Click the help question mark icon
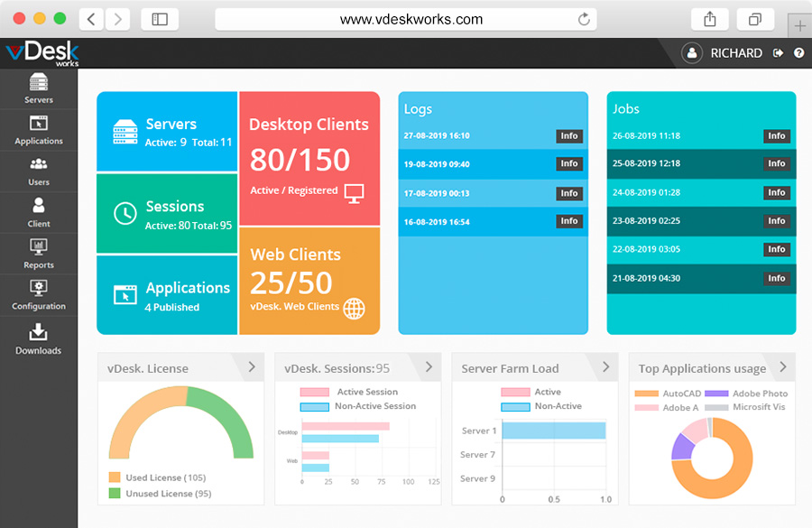Image resolution: width=812 pixels, height=528 pixels. pyautogui.click(x=798, y=53)
